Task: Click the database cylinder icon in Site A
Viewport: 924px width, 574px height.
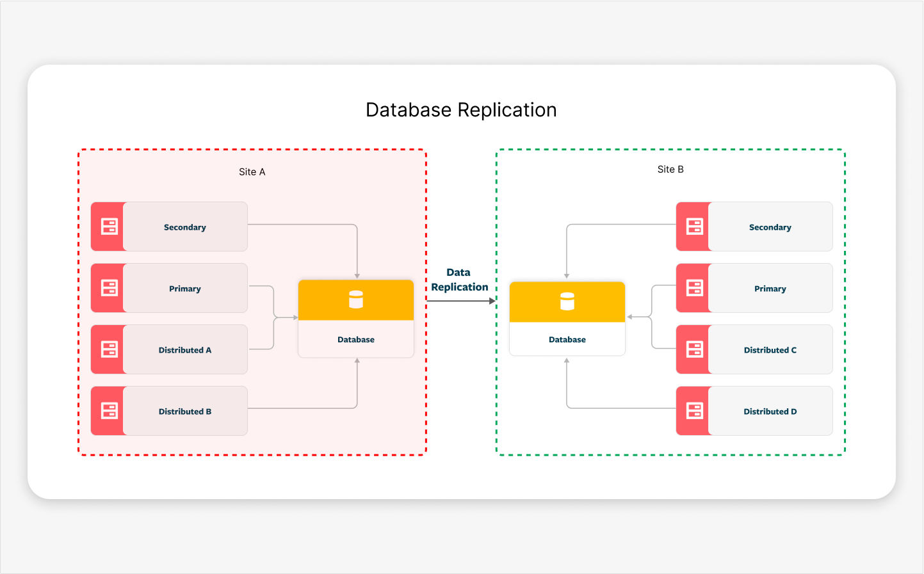Action: 356,299
